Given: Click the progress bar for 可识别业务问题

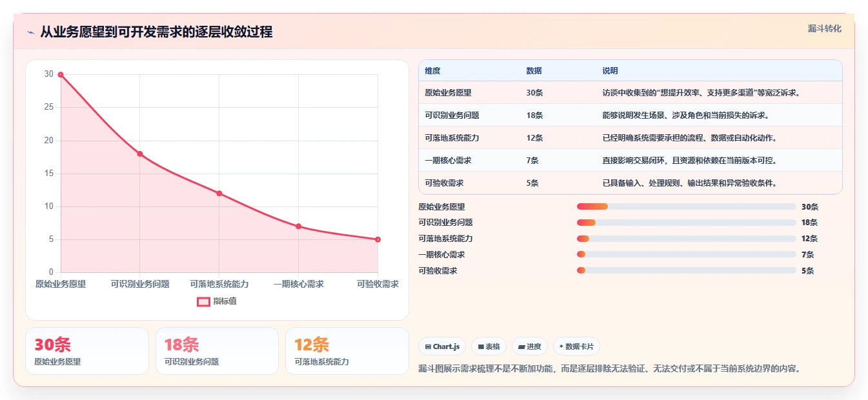Looking at the screenshot, I should coord(686,223).
